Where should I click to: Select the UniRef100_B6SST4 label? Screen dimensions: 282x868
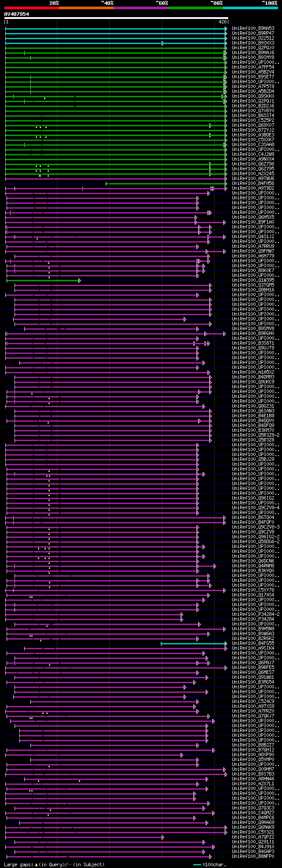(253, 116)
